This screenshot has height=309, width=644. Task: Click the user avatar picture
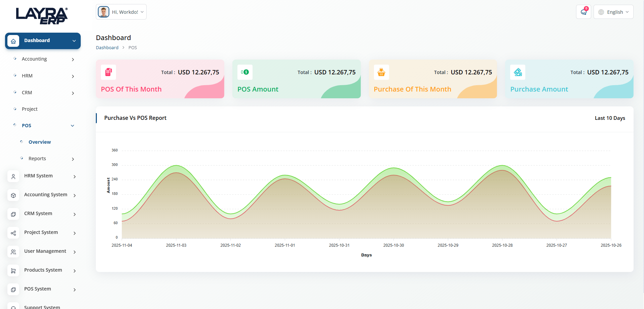(x=104, y=12)
